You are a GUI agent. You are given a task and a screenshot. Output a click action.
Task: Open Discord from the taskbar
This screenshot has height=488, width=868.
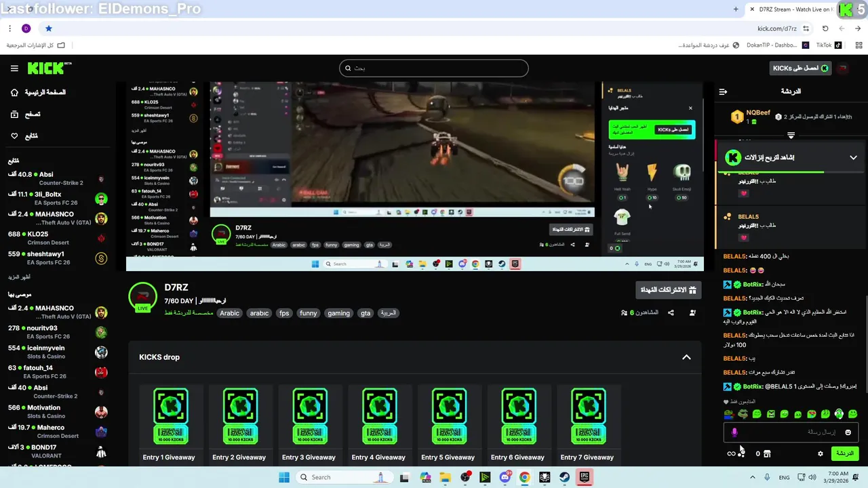coord(505,477)
